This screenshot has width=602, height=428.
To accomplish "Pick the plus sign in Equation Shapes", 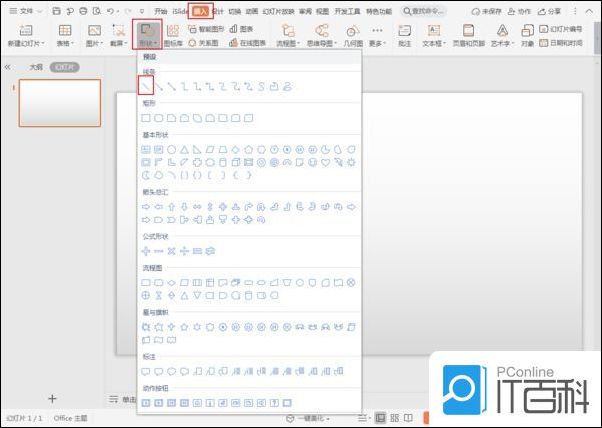I will 146,251.
